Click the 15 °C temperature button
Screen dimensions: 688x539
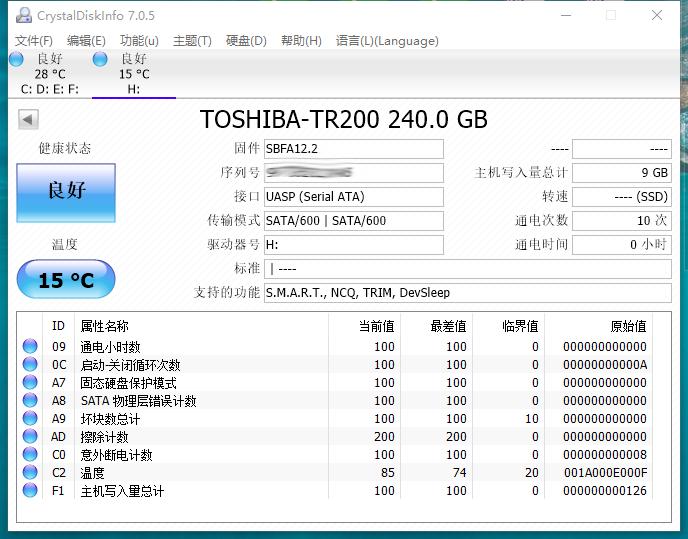click(x=66, y=280)
